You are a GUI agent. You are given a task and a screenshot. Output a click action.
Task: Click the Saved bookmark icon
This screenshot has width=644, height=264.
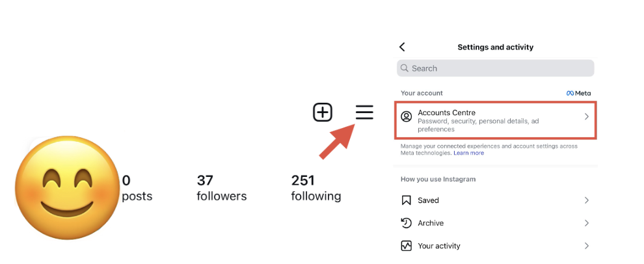click(x=407, y=200)
